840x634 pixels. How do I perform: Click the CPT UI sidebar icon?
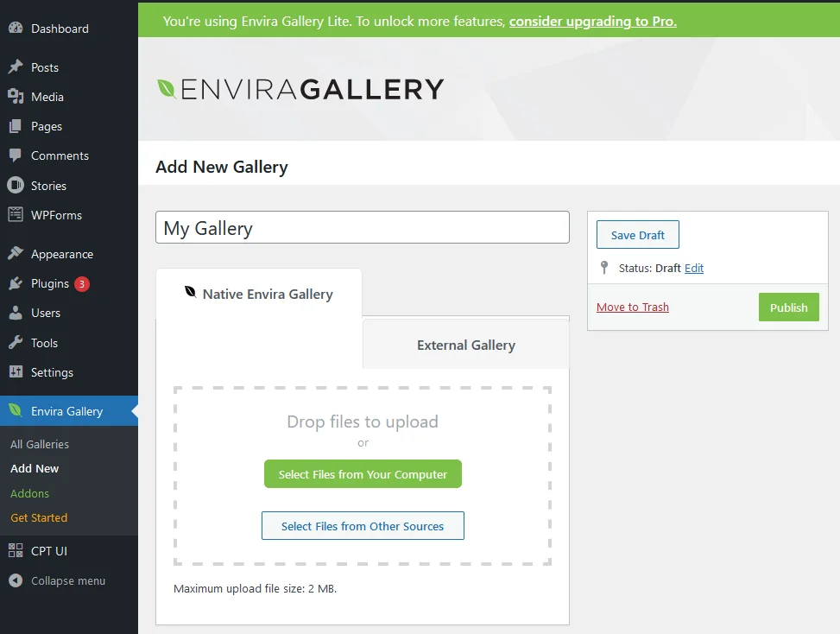click(x=16, y=551)
